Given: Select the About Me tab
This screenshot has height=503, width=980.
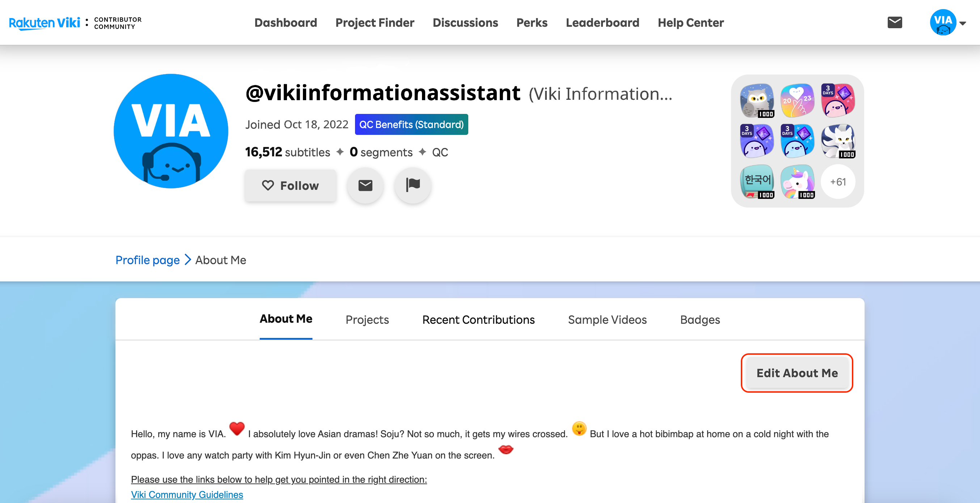Looking at the screenshot, I should (286, 319).
